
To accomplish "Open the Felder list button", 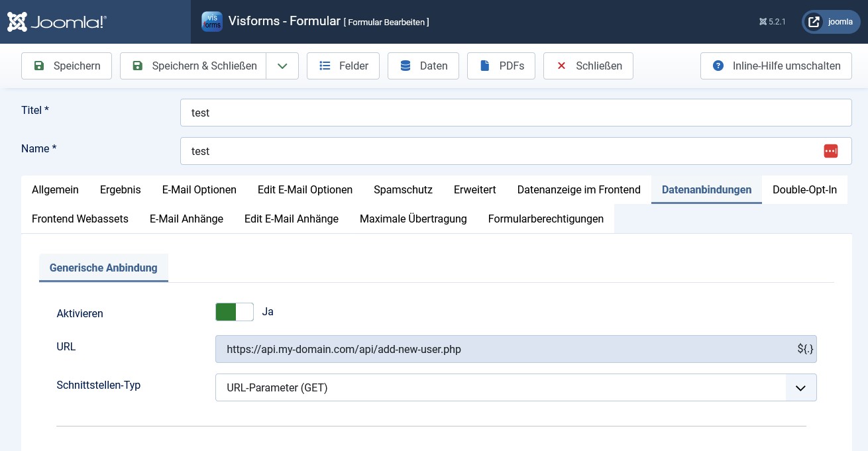I will (x=343, y=66).
